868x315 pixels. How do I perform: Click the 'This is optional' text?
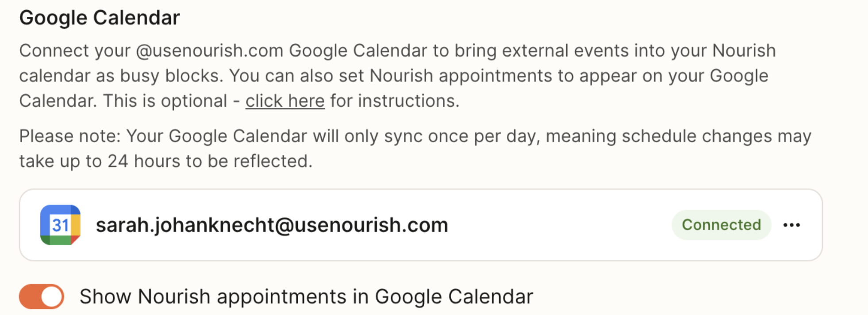[165, 101]
